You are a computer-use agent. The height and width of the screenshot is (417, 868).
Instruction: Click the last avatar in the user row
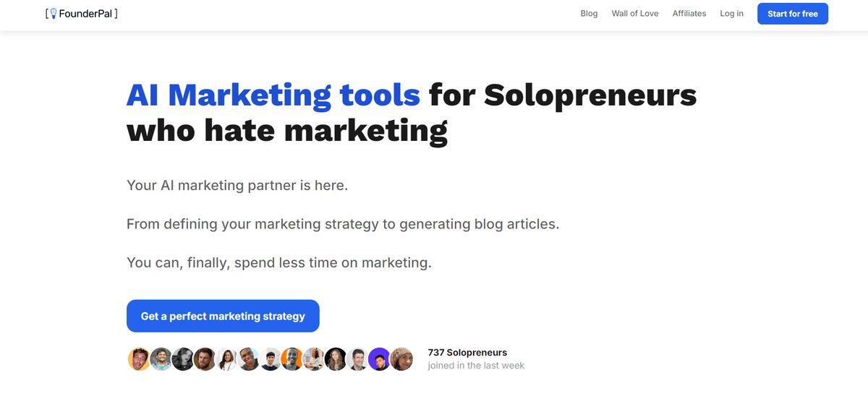pos(399,358)
